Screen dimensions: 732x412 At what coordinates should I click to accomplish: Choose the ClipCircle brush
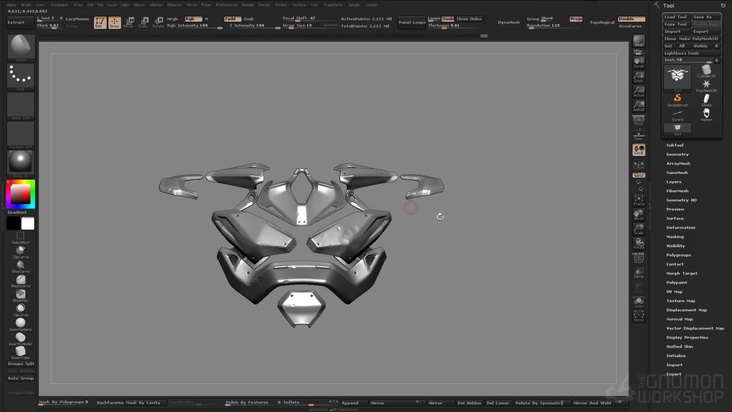point(21,309)
